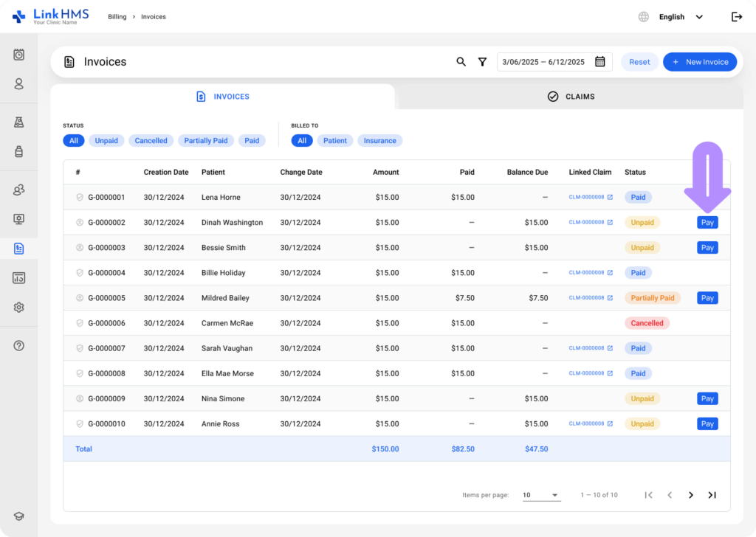Go to next page arrow

691,495
